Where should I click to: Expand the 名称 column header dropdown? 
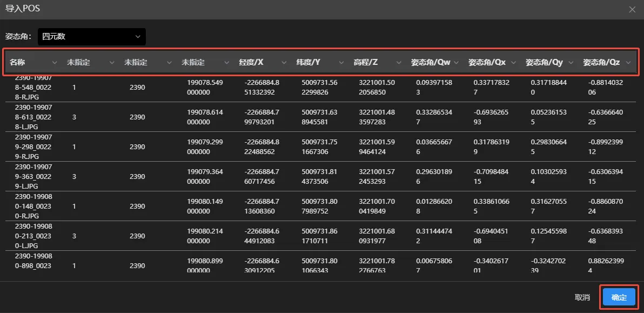coord(33,63)
